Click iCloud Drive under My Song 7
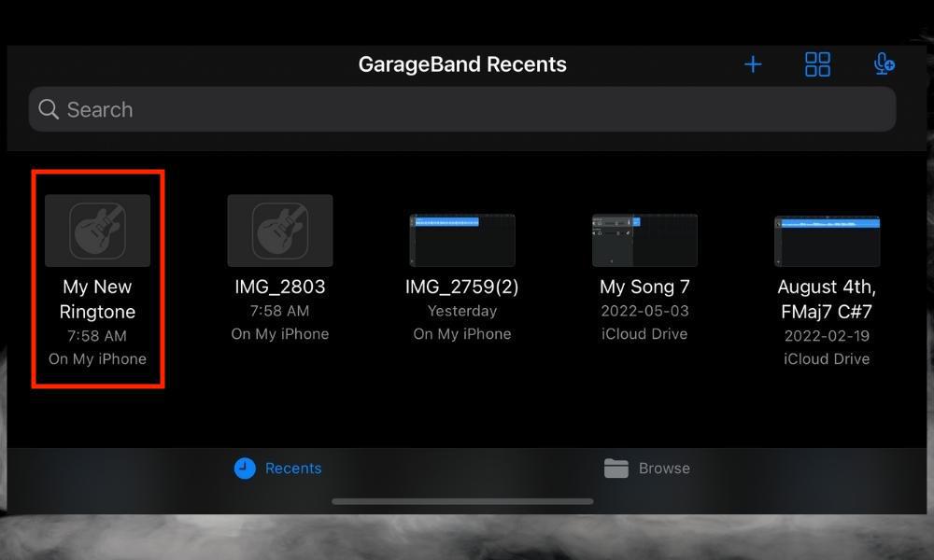The image size is (934, 560). tap(644, 334)
